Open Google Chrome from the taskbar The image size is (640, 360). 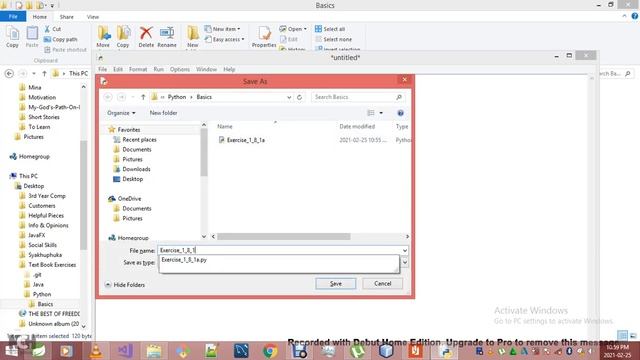270,351
